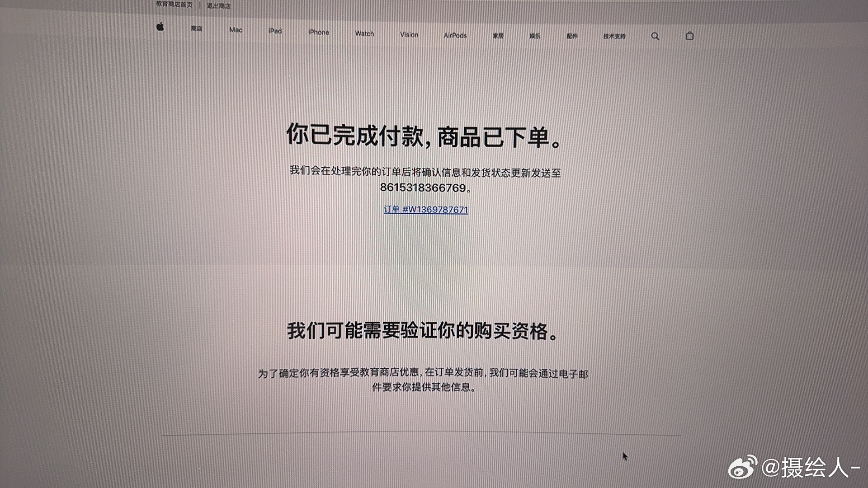Open the 配件 category
Image resolution: width=868 pixels, height=488 pixels.
tap(571, 37)
